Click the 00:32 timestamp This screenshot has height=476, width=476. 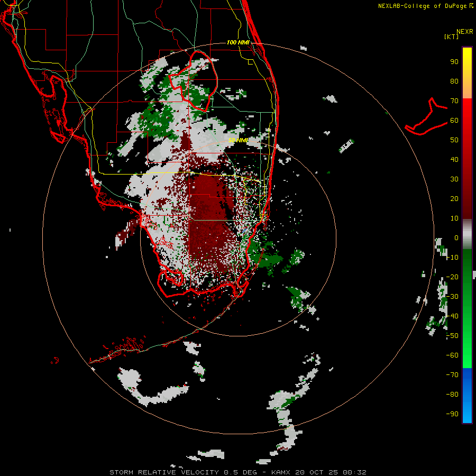tap(354, 472)
